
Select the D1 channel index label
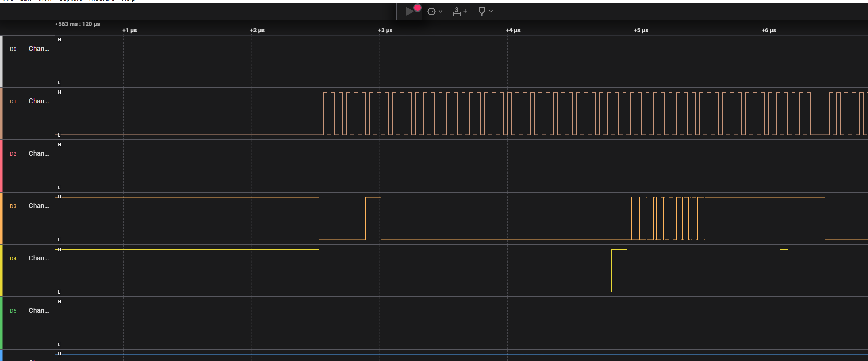click(13, 102)
